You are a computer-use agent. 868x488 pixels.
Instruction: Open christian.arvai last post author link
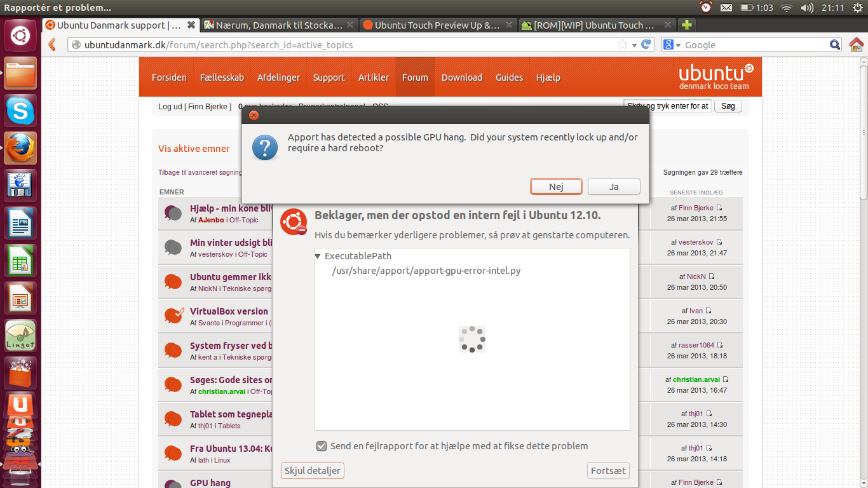tap(696, 379)
